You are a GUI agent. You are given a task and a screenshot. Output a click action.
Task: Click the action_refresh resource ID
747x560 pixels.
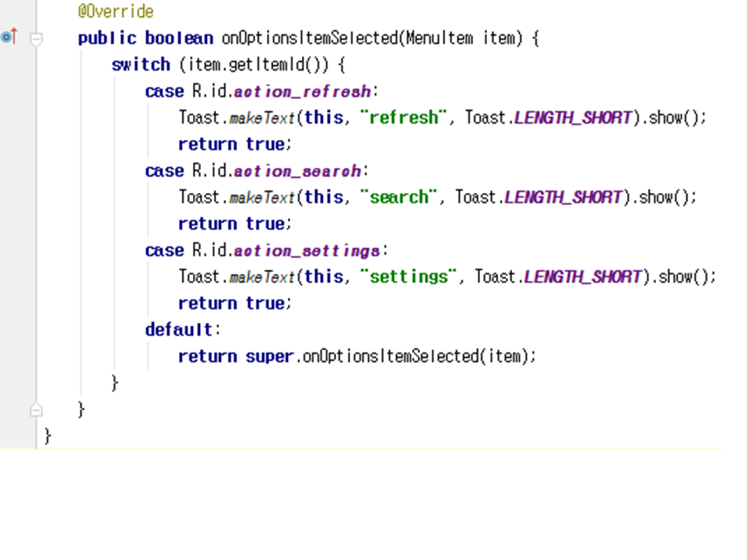coord(303,92)
